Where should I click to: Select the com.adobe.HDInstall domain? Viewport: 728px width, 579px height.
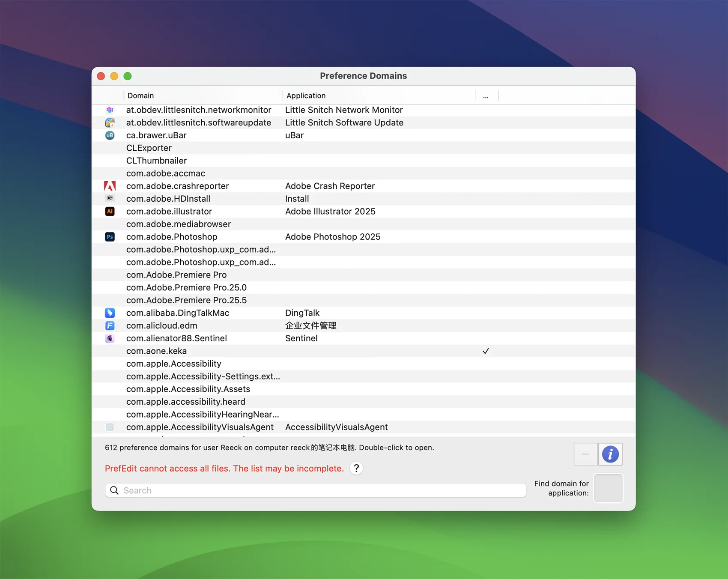(x=168, y=199)
